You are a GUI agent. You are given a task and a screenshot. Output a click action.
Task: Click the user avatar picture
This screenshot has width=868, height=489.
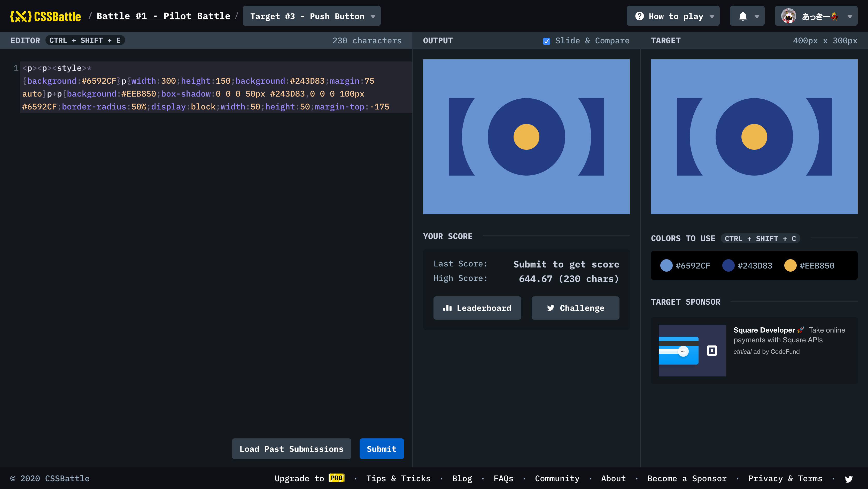[788, 16]
